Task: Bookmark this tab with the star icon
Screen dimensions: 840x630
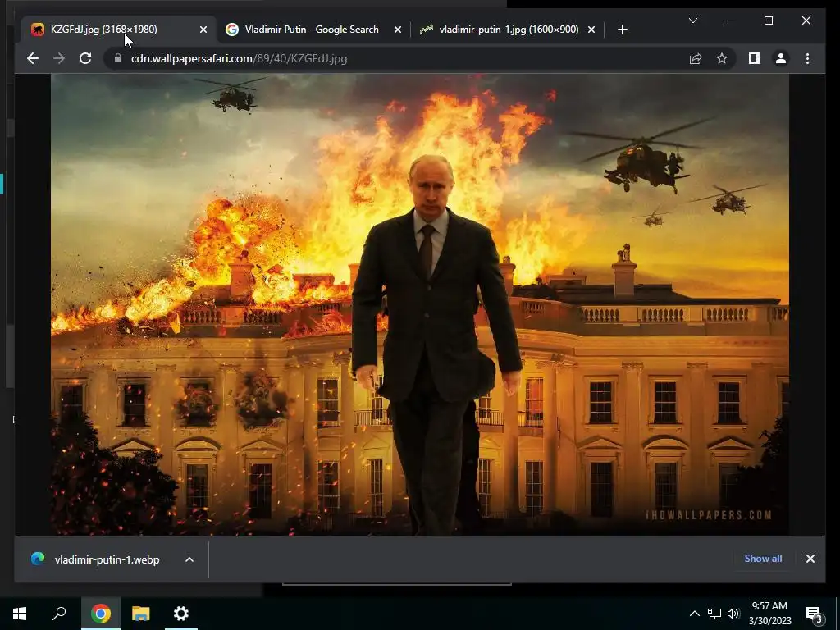Action: 722,58
